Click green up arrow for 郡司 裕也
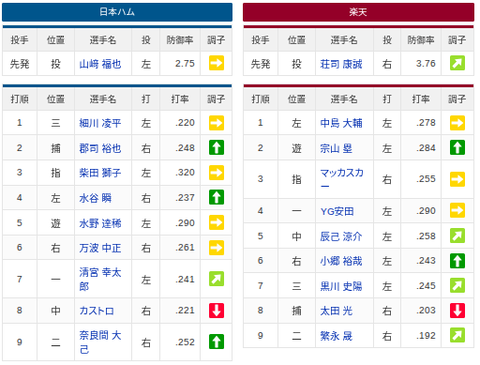Screen dimensions: 480x365 pos(216,148)
